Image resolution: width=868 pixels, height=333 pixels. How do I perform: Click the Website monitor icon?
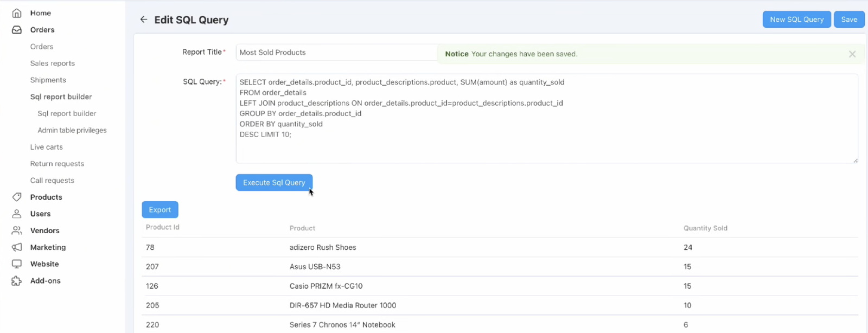(17, 264)
